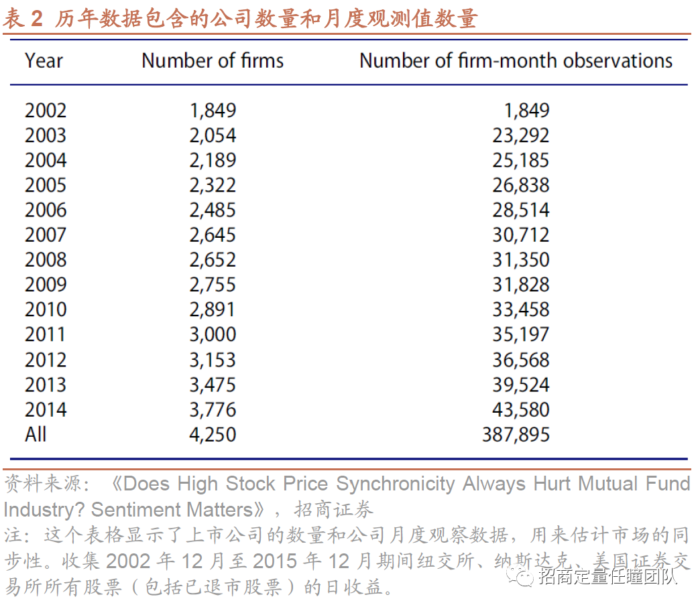Viewport: 700px width, 607px height.
Task: Click firms value 2,189
Action: coord(213,161)
